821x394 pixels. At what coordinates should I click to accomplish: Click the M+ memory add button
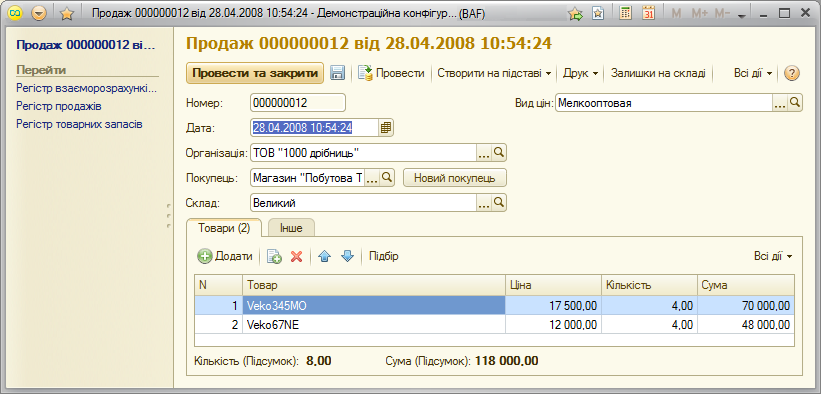click(x=700, y=14)
